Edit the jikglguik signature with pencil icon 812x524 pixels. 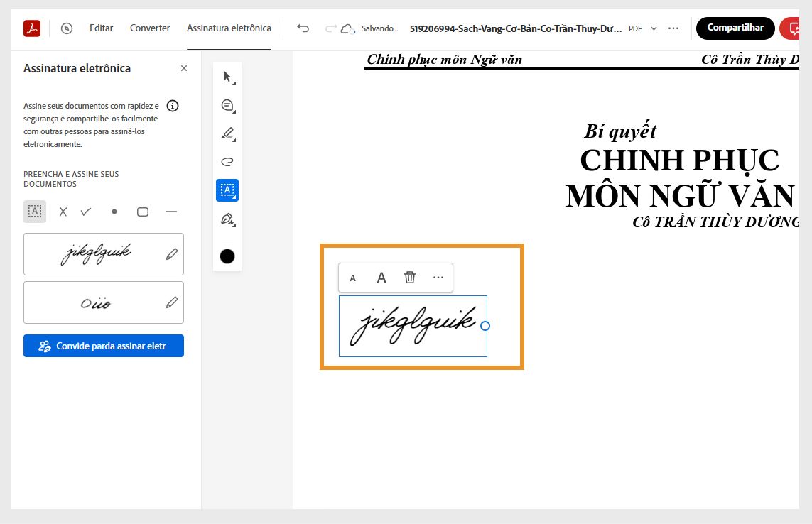172,253
